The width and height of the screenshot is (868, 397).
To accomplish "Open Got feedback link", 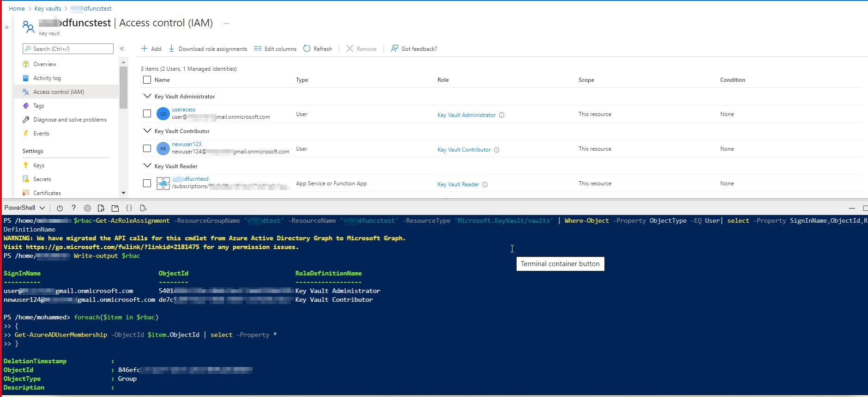I will 414,49.
